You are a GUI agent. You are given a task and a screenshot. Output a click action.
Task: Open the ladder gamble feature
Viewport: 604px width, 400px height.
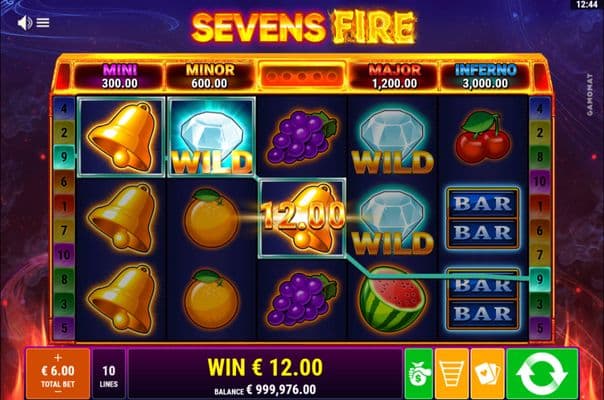coord(451,373)
